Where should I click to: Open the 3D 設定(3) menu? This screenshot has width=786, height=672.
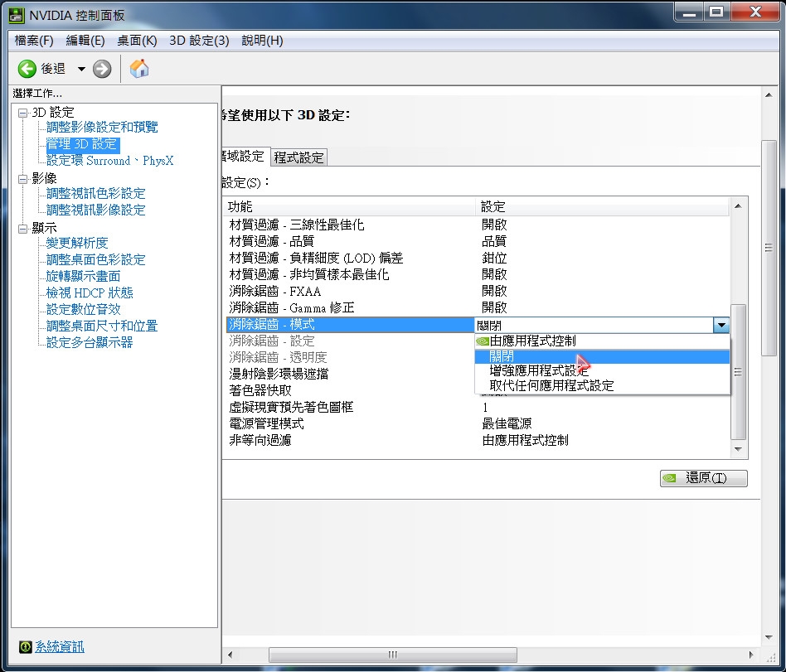click(199, 41)
